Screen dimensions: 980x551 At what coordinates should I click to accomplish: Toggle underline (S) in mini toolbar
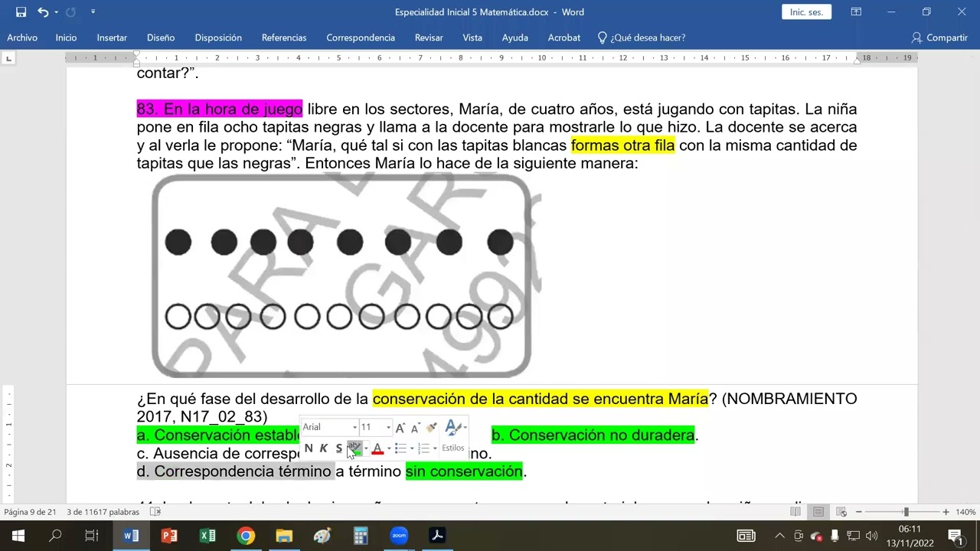339,448
